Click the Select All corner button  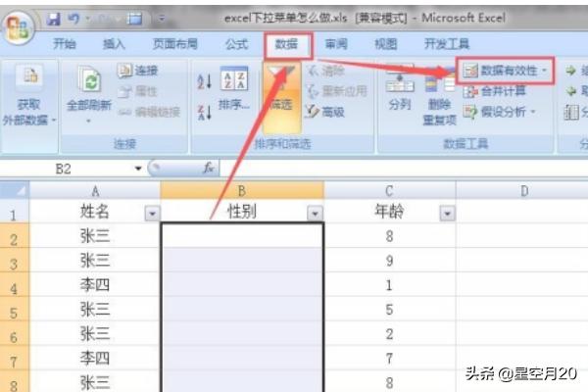point(15,190)
